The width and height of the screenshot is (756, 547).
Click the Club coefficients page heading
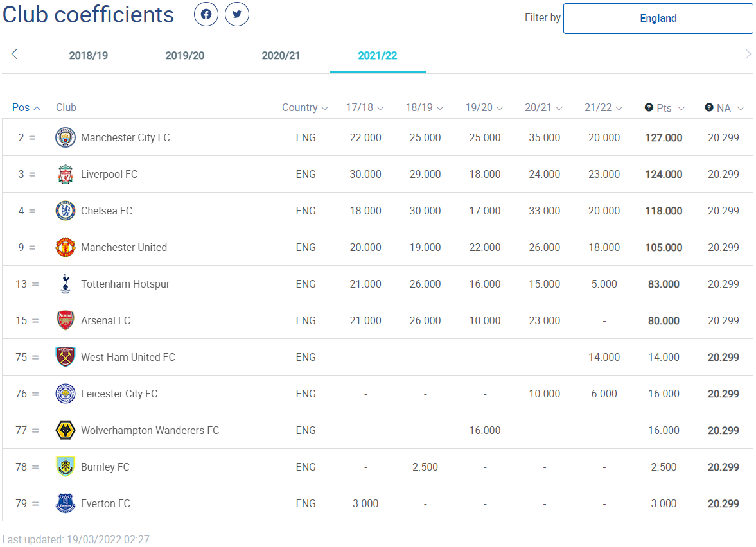[88, 15]
